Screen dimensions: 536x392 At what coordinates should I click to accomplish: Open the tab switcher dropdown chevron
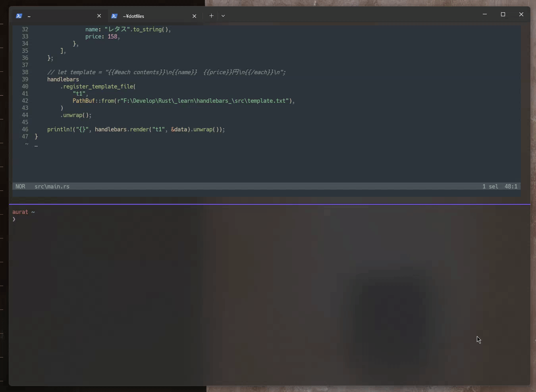point(224,16)
